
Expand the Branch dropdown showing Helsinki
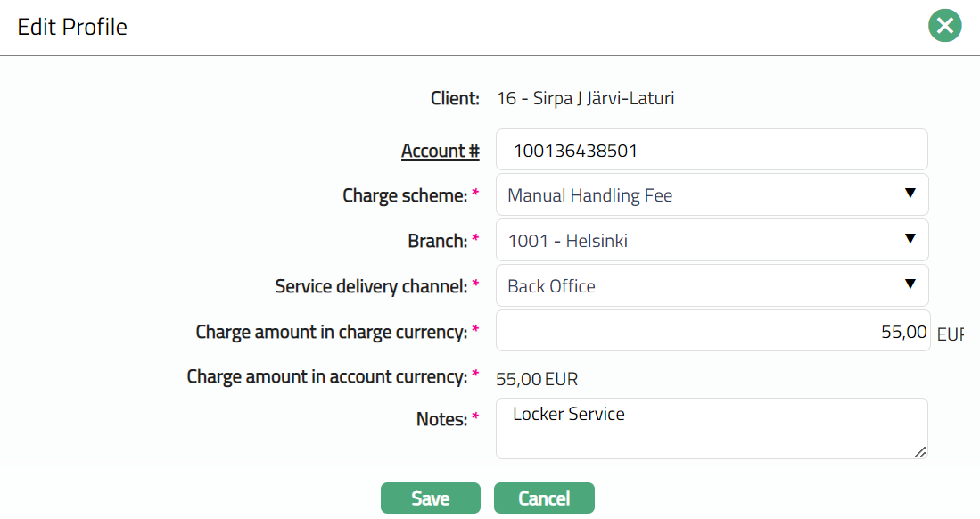coord(711,241)
